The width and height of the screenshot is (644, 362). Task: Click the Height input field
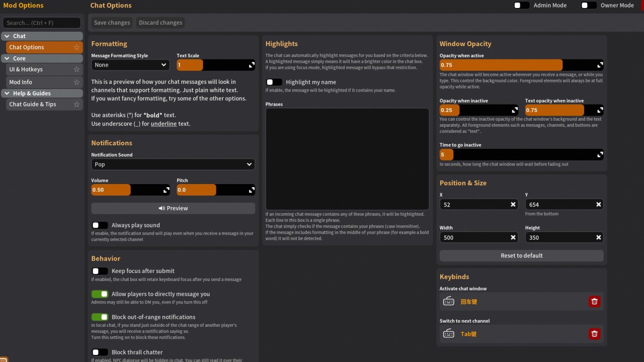tap(564, 237)
